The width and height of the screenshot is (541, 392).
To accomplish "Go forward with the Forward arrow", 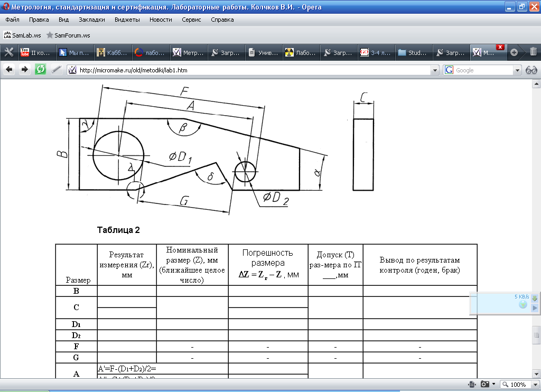I will tap(24, 70).
